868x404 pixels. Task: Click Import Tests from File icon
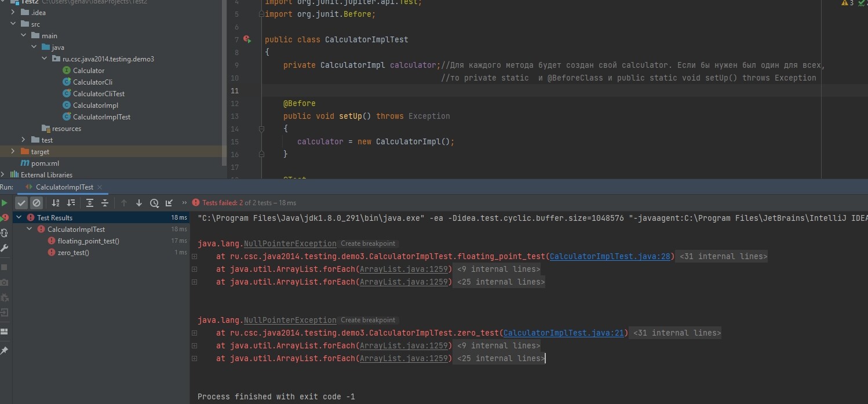[x=169, y=203]
